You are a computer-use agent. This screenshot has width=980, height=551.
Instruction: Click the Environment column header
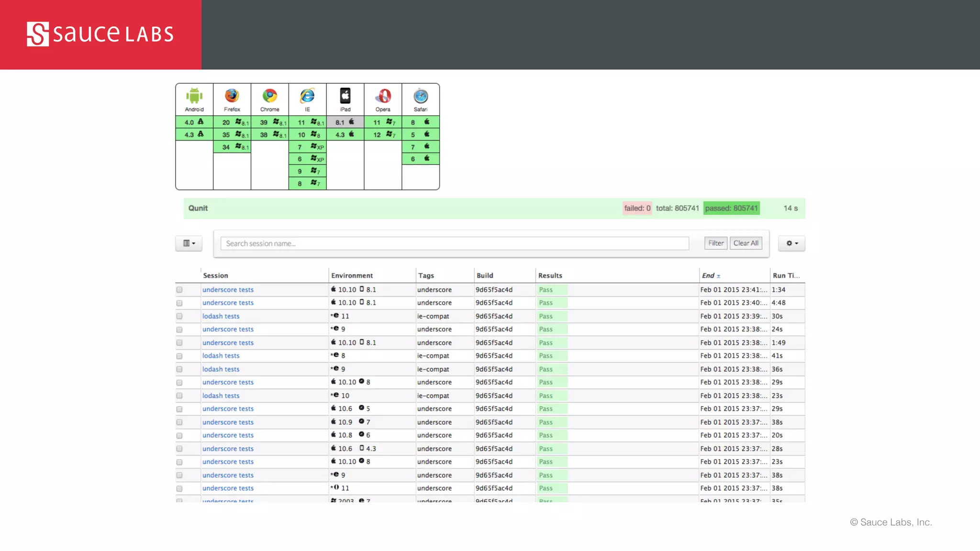pyautogui.click(x=352, y=275)
